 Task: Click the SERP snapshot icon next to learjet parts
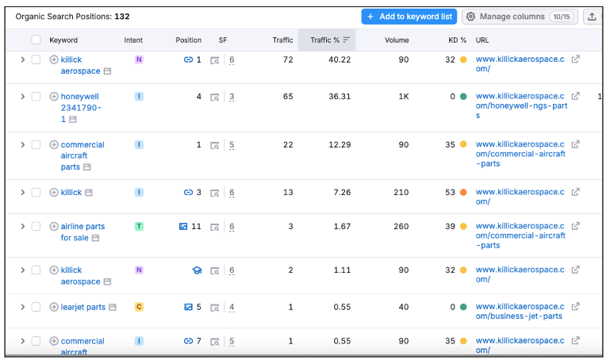112,308
